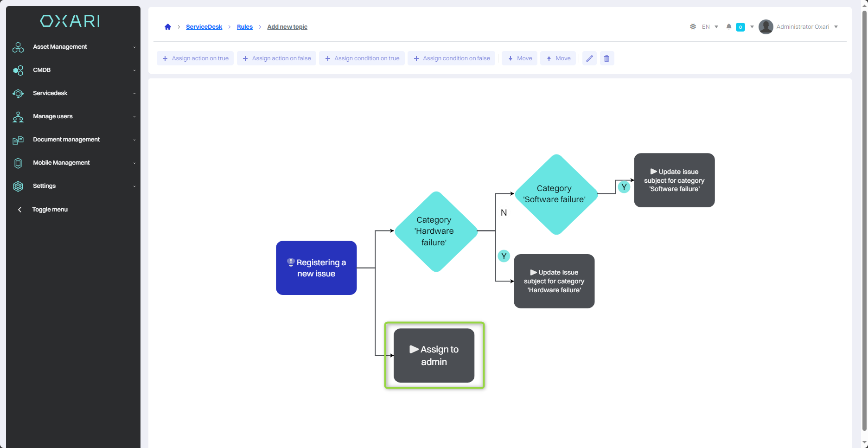Click the OXARI logo
Viewport: 868px width, 448px height.
[70, 21]
